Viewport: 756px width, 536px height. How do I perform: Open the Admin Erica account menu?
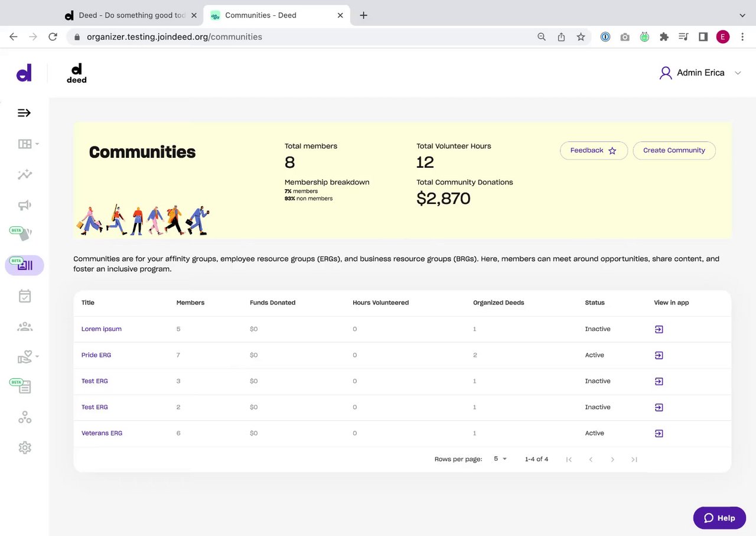pos(700,73)
